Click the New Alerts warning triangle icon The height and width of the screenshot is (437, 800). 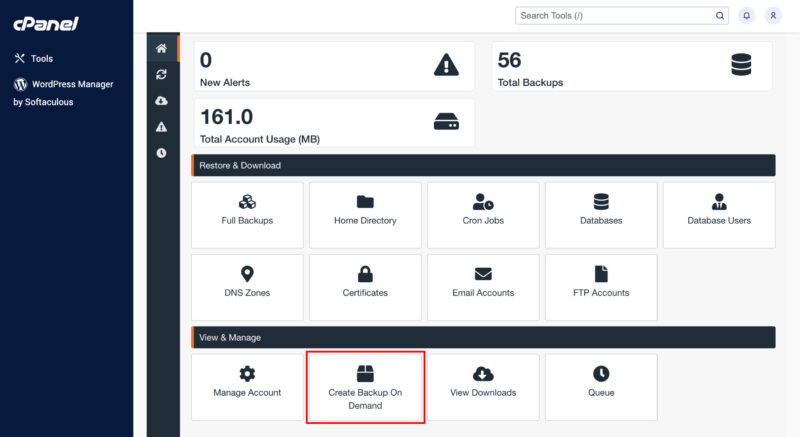point(446,65)
